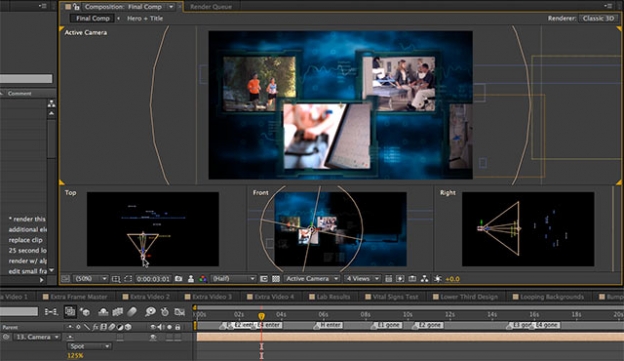Select the Extra Video 2 timeline tab
The width and height of the screenshot is (624, 361).
click(x=146, y=297)
